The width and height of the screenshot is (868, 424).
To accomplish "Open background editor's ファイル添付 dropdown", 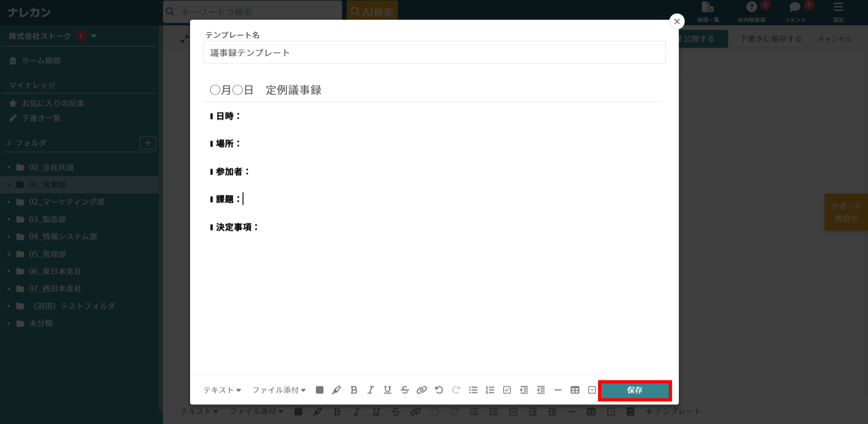I will pos(256,411).
